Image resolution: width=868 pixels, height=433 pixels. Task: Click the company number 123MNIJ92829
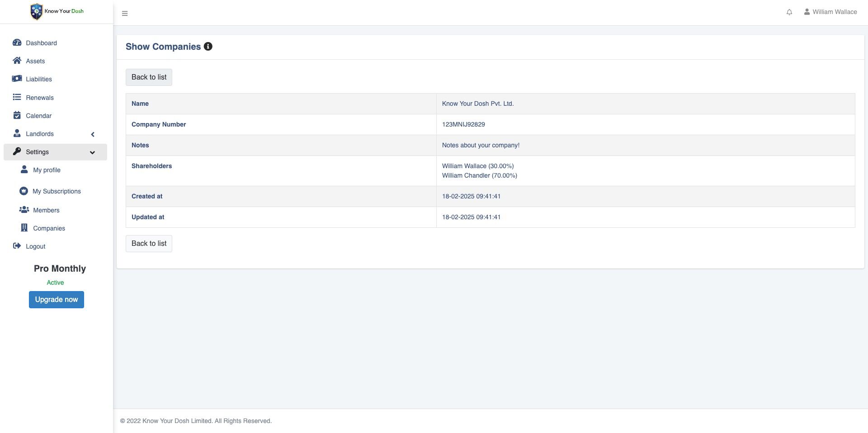point(463,124)
